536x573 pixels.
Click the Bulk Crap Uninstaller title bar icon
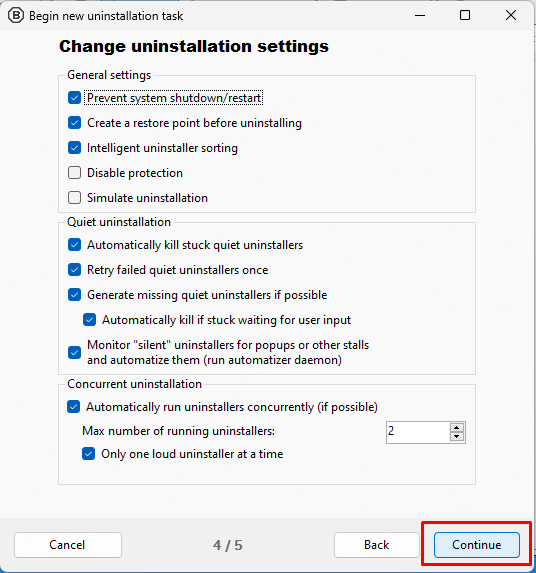(x=16, y=16)
